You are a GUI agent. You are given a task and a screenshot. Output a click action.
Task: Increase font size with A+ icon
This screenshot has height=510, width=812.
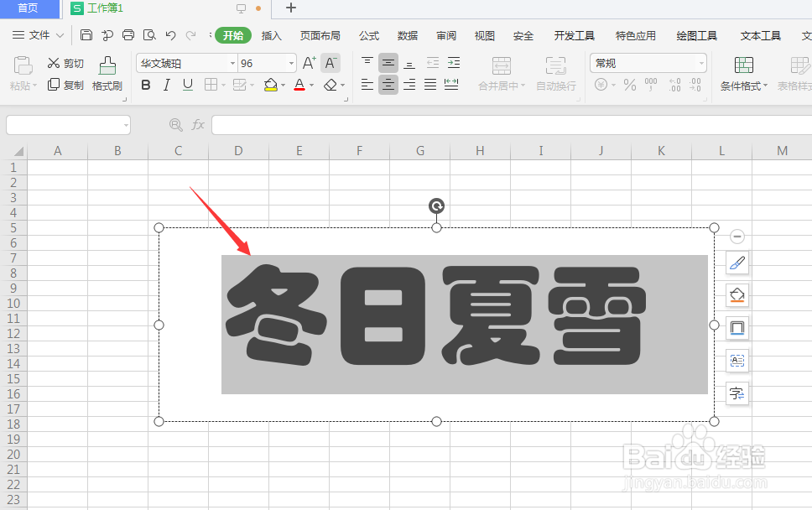pyautogui.click(x=310, y=63)
